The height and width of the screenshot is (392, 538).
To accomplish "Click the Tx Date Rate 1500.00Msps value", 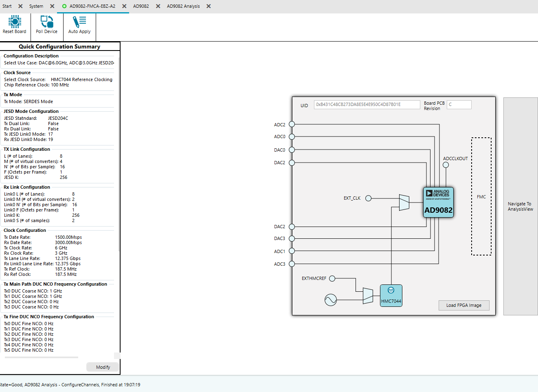I will click(x=68, y=237).
